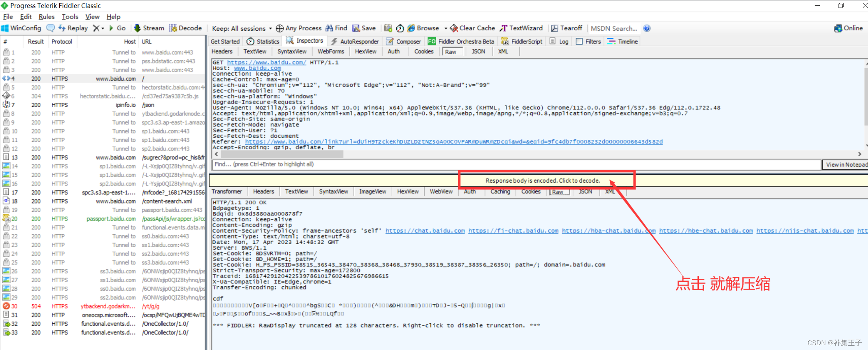Select request WebForms tab
Screen dimensions: 868x350
coord(331,51)
